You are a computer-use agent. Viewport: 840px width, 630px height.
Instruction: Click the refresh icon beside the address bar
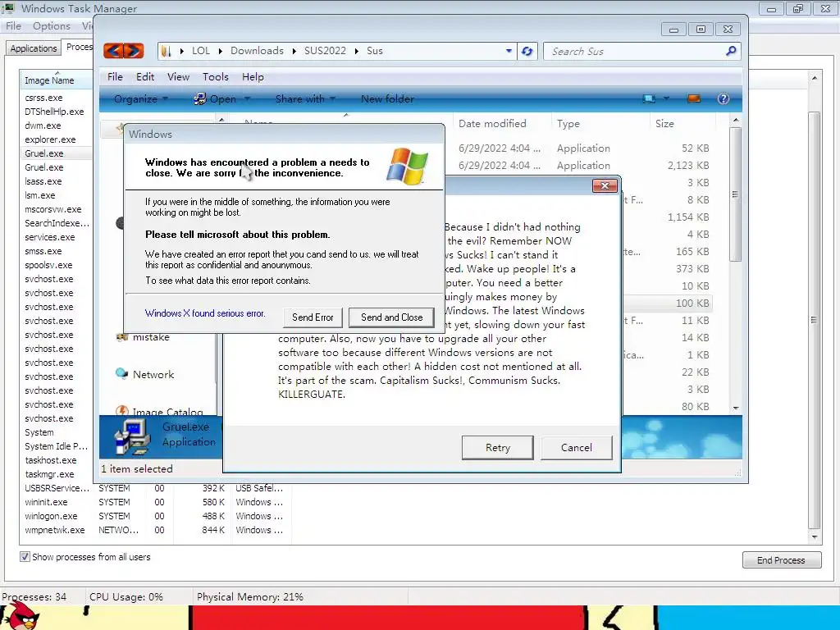click(527, 51)
